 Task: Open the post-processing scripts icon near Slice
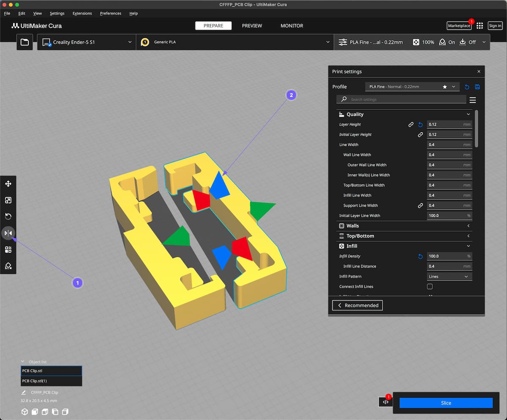385,402
